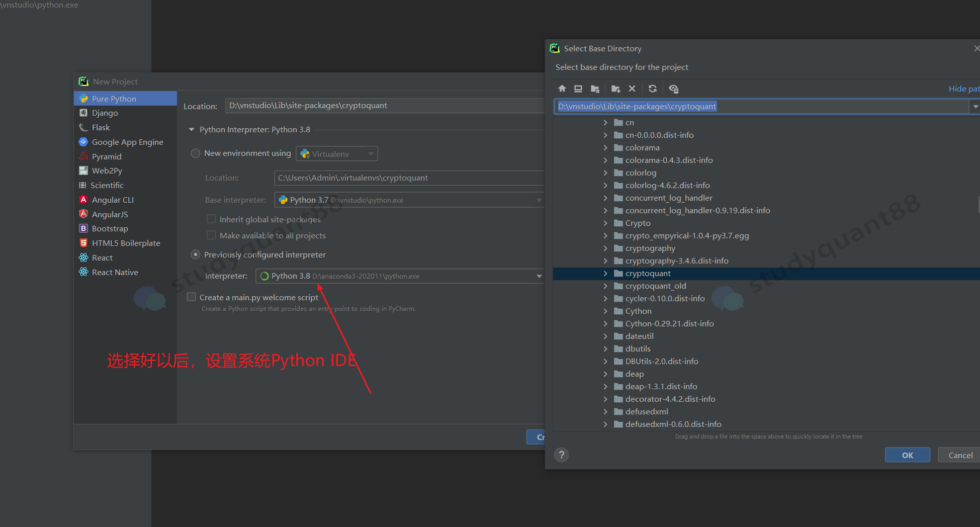980x527 pixels.
Task: Click OK to confirm base directory
Action: (907, 455)
